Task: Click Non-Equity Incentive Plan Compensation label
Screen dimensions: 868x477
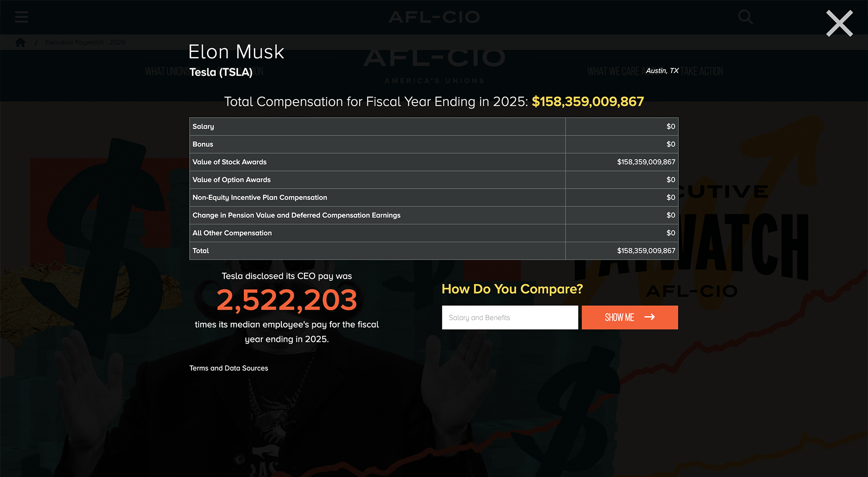Action: pyautogui.click(x=260, y=197)
